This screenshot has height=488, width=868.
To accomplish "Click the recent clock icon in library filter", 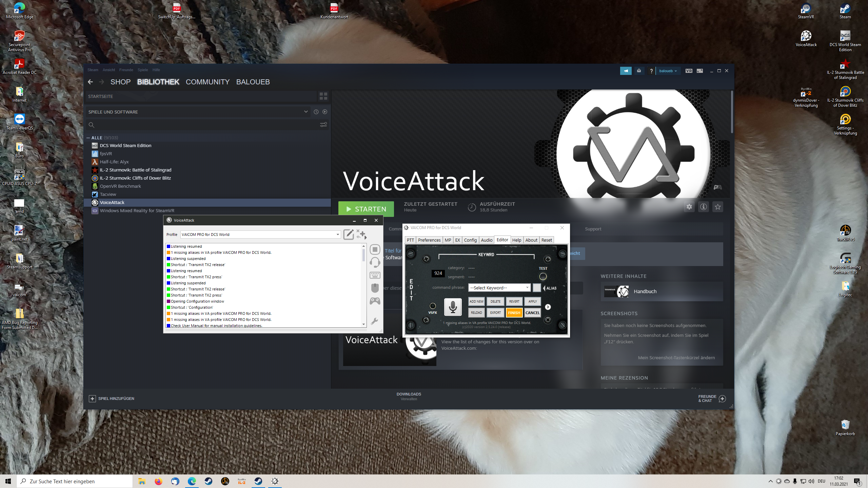I will click(316, 112).
